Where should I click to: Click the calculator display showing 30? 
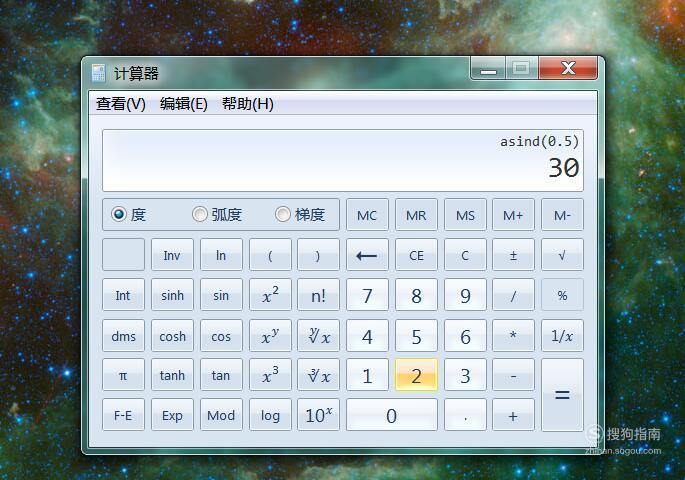coord(343,160)
